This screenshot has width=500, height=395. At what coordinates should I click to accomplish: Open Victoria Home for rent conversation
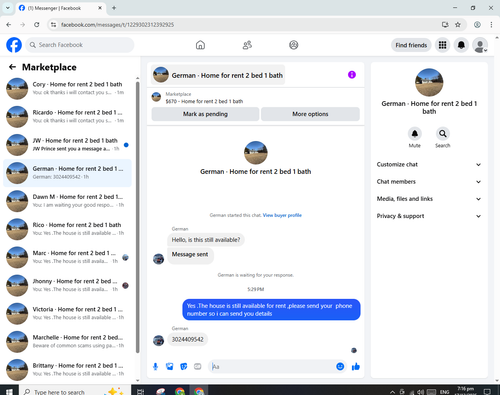68,313
